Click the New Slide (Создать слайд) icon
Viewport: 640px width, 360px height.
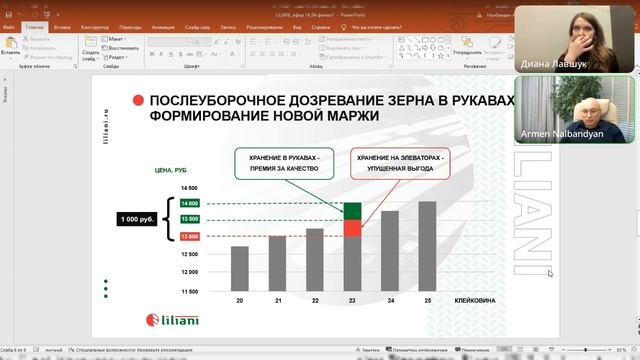click(x=90, y=42)
